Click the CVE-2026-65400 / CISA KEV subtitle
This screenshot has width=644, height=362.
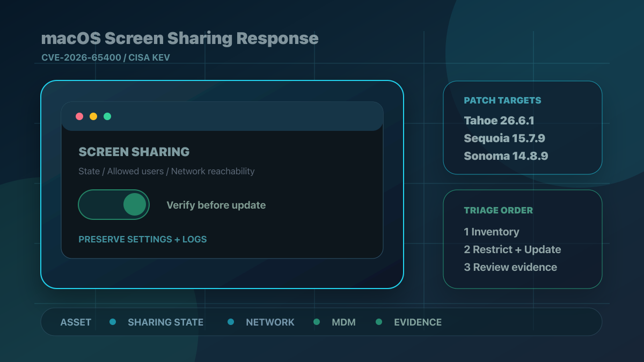[x=106, y=57]
